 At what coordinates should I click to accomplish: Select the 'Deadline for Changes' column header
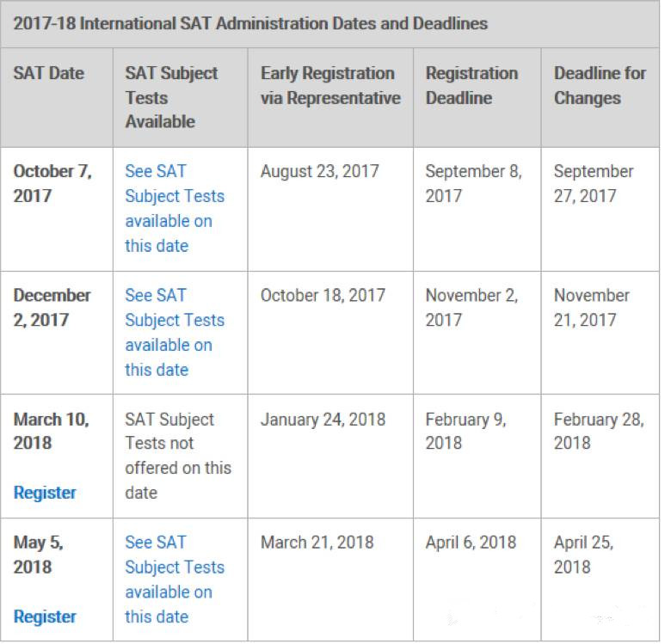tap(600, 85)
